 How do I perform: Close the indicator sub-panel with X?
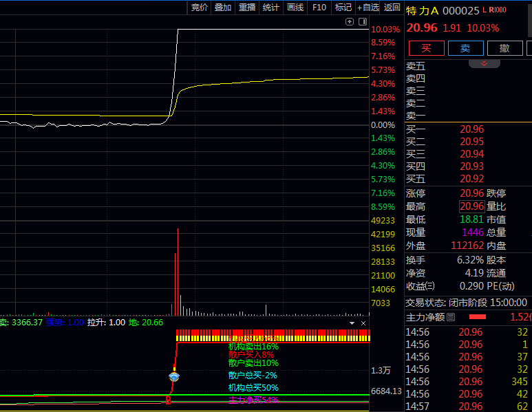(363, 323)
